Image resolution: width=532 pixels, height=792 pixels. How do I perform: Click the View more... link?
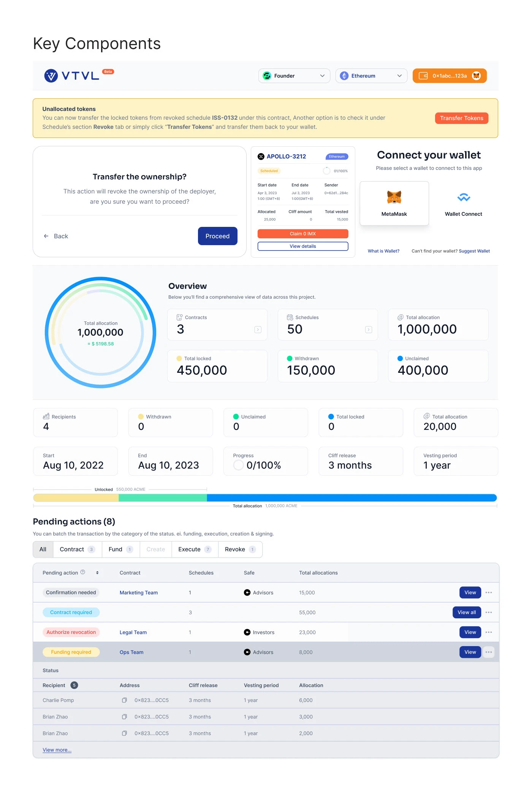pos(57,750)
